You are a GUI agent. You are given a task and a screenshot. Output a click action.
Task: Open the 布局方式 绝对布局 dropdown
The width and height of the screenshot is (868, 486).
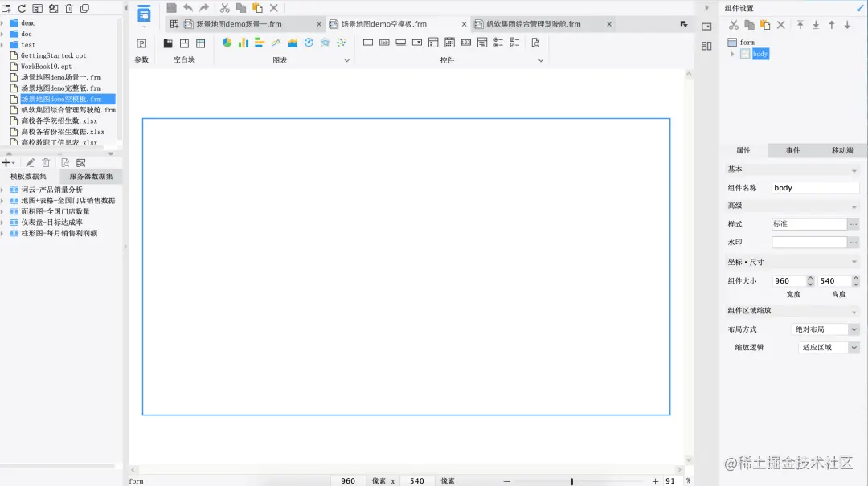pyautogui.click(x=854, y=329)
